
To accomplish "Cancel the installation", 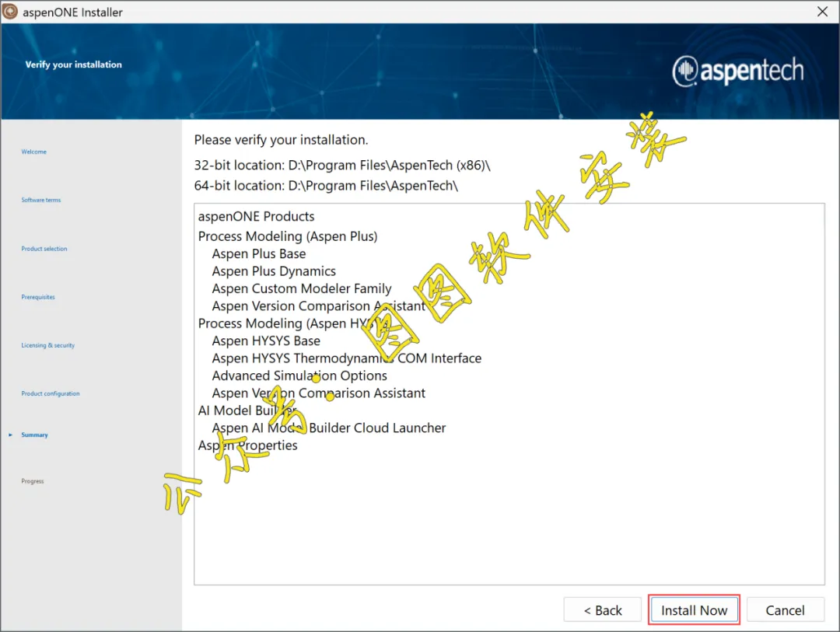I will 785,610.
